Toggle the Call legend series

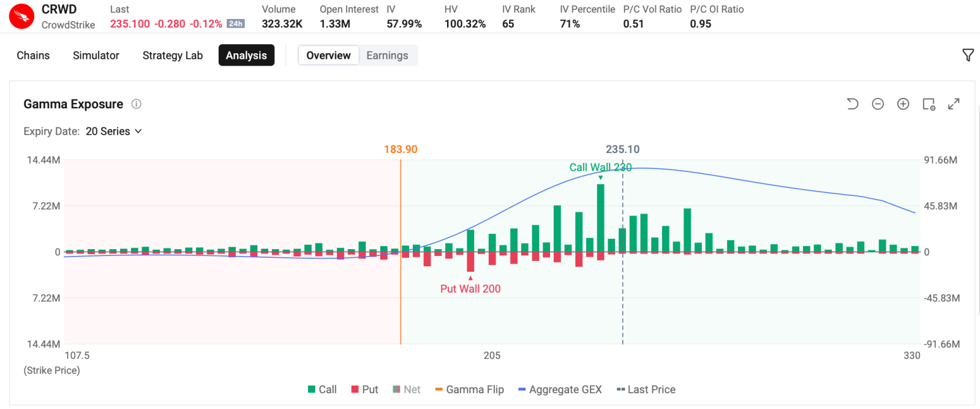(x=322, y=389)
